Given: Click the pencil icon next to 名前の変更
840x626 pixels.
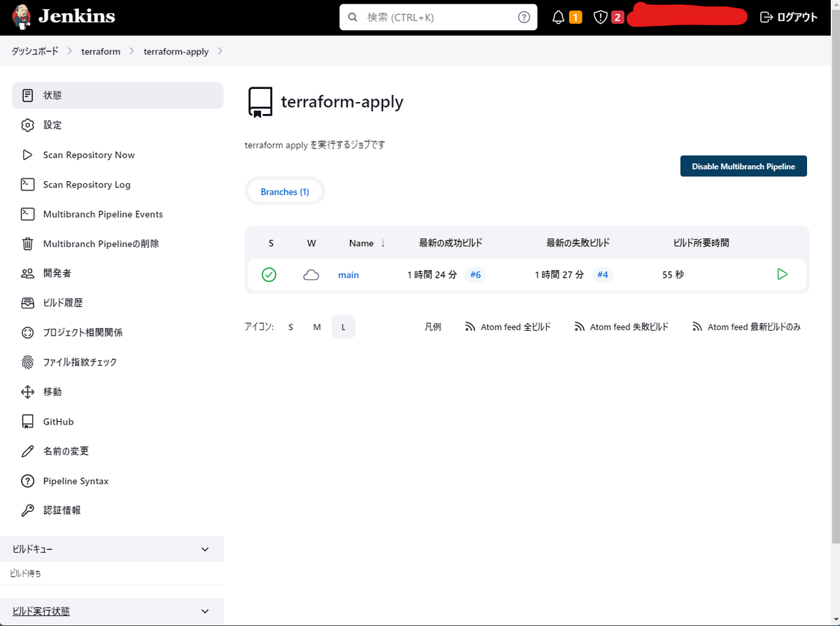Looking at the screenshot, I should (27, 451).
